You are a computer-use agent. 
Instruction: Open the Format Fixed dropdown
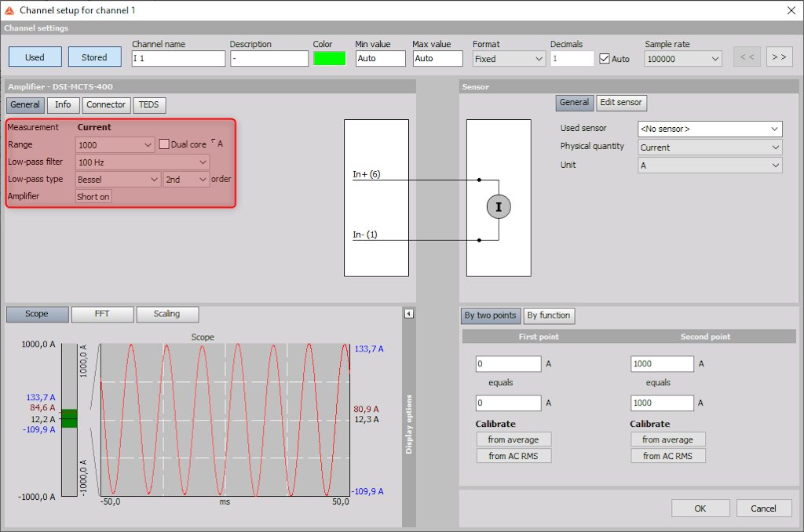[x=508, y=59]
